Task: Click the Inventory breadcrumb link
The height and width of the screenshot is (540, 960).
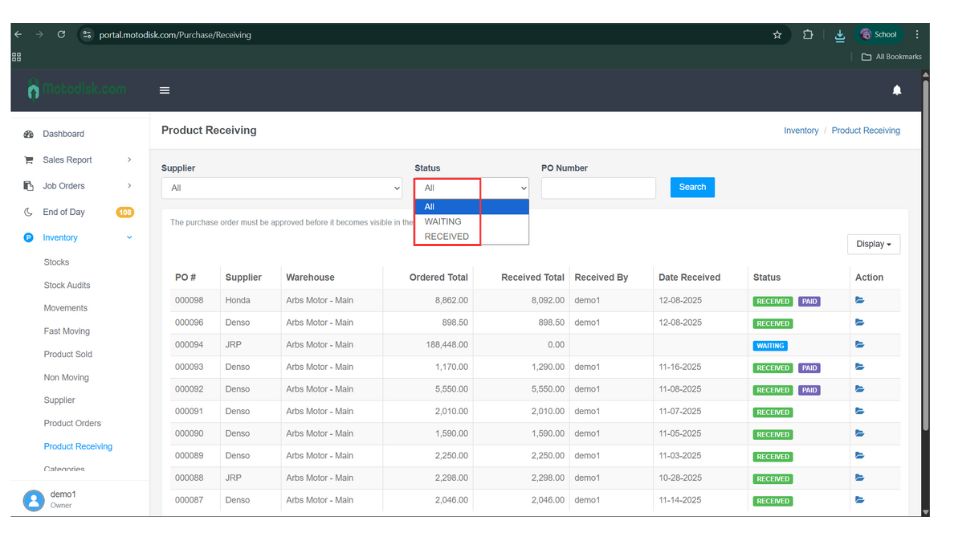Action: tap(801, 131)
